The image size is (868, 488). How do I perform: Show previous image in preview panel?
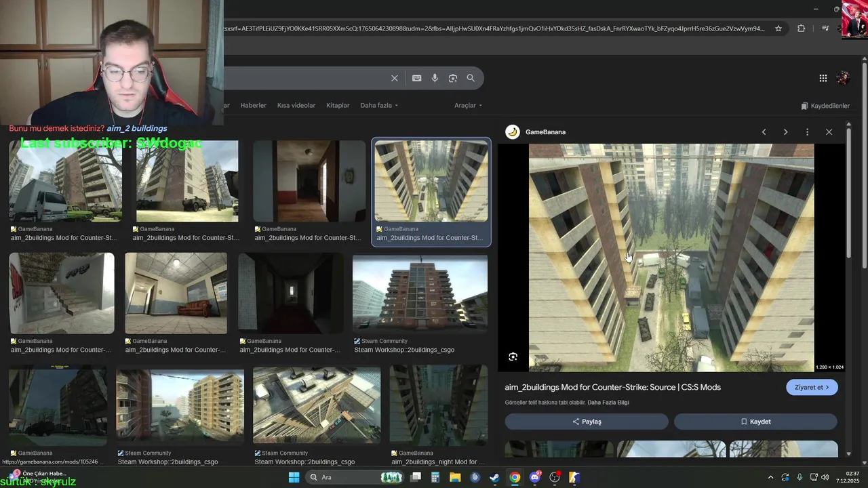[x=764, y=132]
